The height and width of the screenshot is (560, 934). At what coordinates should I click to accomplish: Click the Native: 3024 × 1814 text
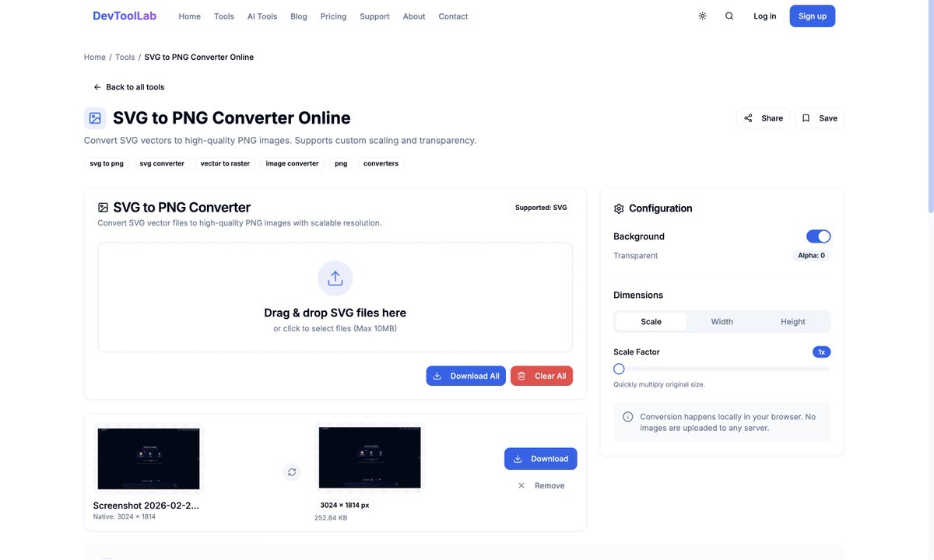coord(125,516)
